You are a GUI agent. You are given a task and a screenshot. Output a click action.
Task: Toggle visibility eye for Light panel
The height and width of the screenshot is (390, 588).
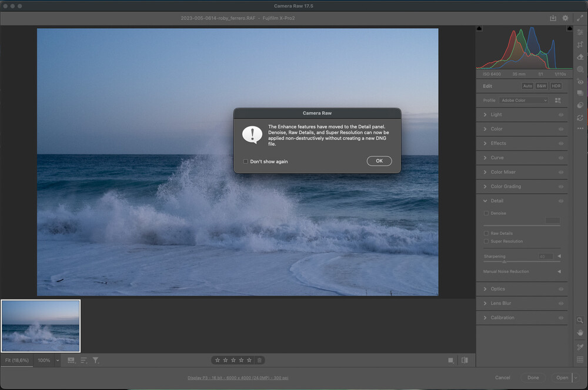click(x=560, y=115)
